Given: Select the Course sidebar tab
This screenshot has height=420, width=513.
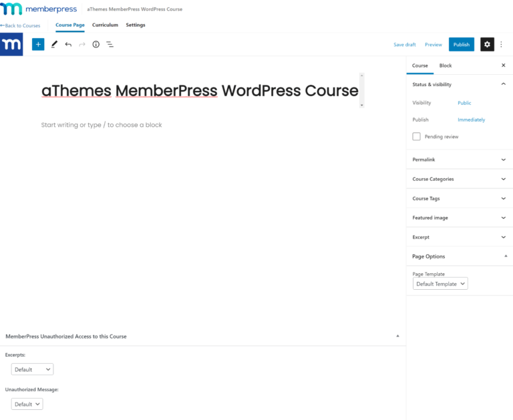Looking at the screenshot, I should pos(419,65).
